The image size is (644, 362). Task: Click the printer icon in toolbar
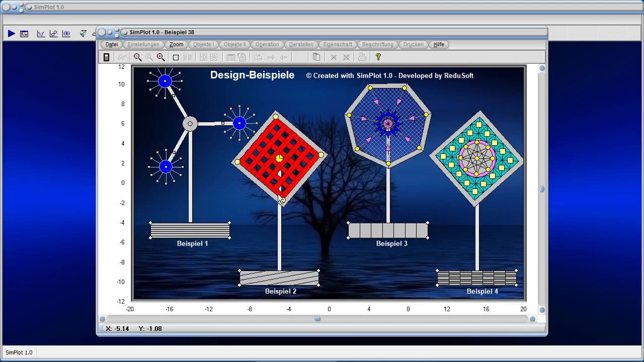362,57
